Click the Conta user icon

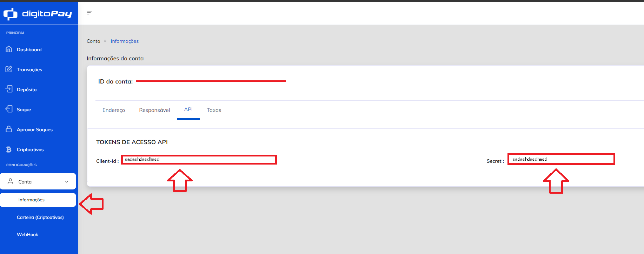coord(11,181)
